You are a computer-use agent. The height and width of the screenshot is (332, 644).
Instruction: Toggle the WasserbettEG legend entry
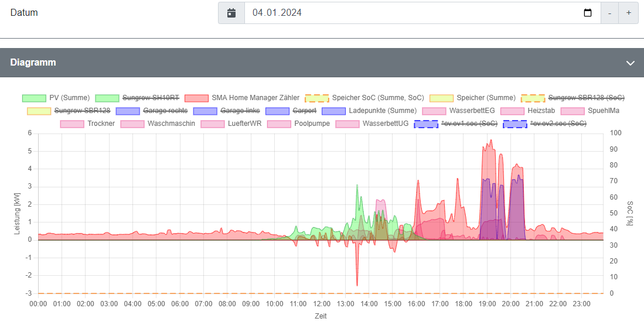pyautogui.click(x=472, y=111)
